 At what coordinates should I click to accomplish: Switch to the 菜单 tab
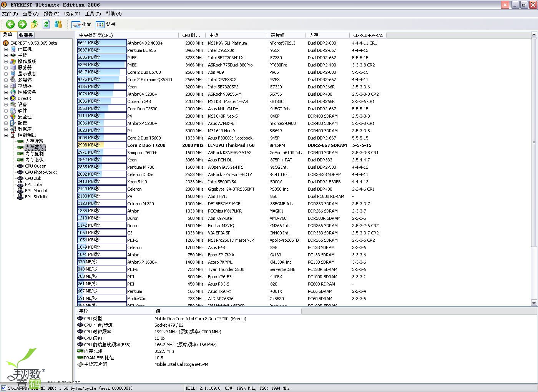8,35
